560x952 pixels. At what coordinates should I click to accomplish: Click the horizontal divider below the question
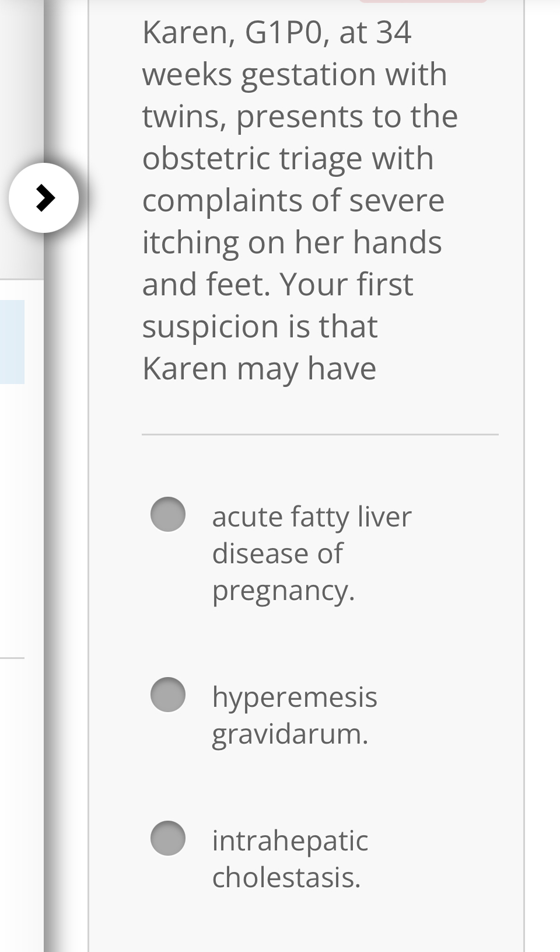coord(320,434)
